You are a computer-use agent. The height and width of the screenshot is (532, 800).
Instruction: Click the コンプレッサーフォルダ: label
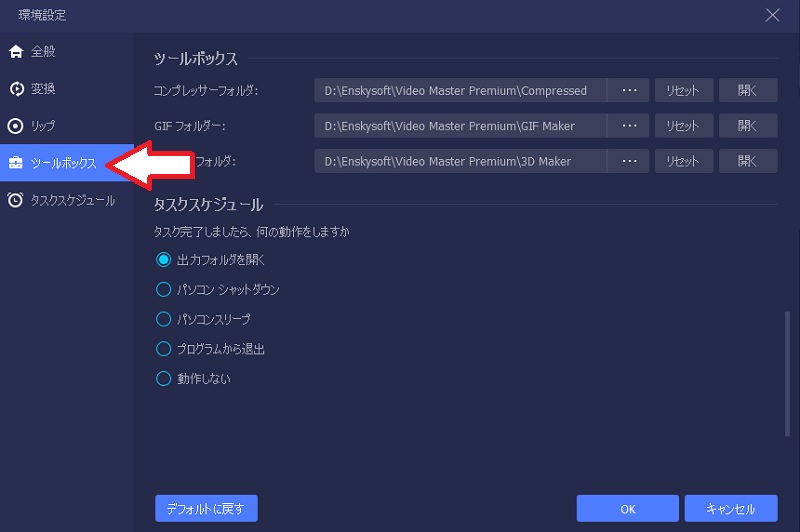(x=206, y=91)
